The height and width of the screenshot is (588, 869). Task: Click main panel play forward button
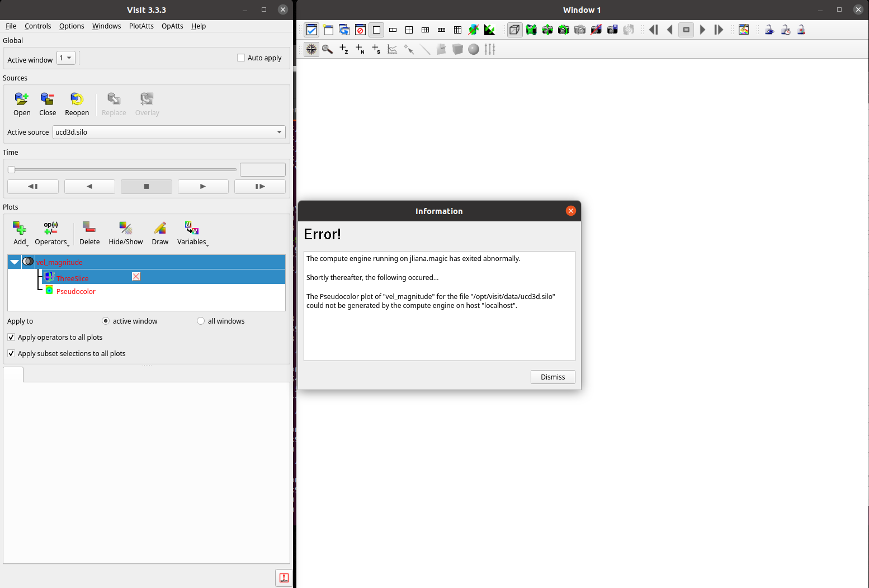pyautogui.click(x=203, y=186)
